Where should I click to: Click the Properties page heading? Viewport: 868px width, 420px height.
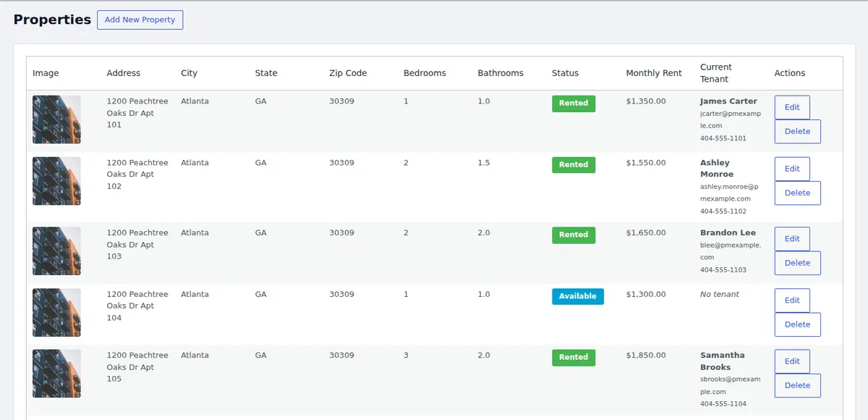click(52, 20)
